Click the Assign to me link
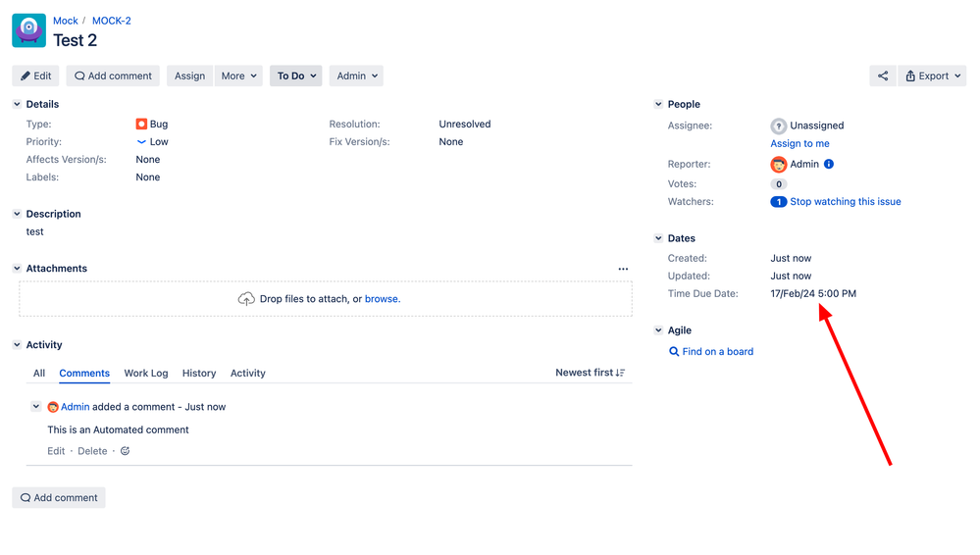This screenshot has height=555, width=980. tap(799, 144)
